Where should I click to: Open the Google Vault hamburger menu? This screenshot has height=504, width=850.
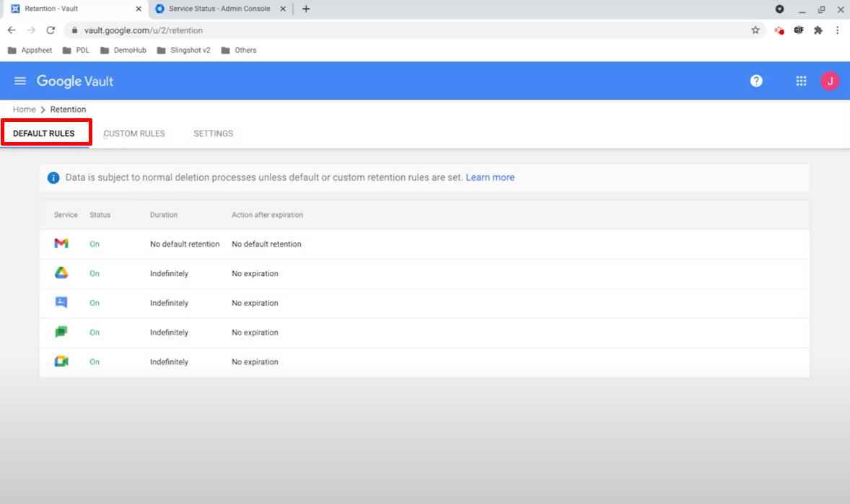click(20, 81)
